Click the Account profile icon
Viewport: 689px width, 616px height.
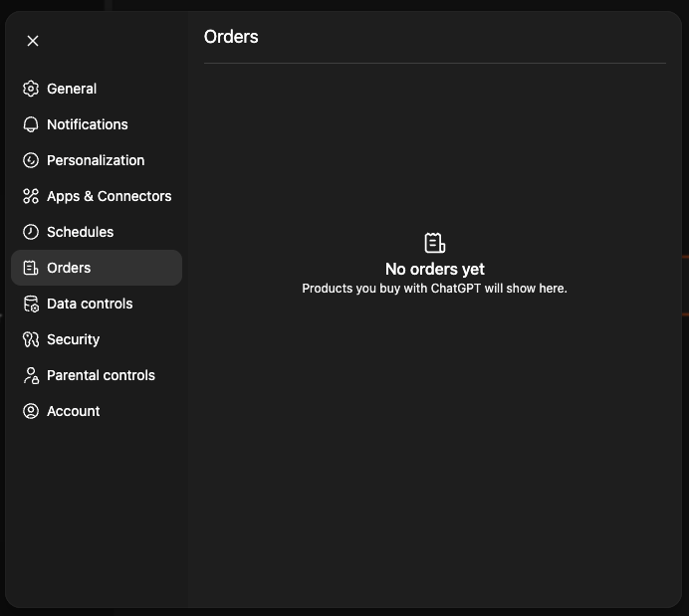31,411
